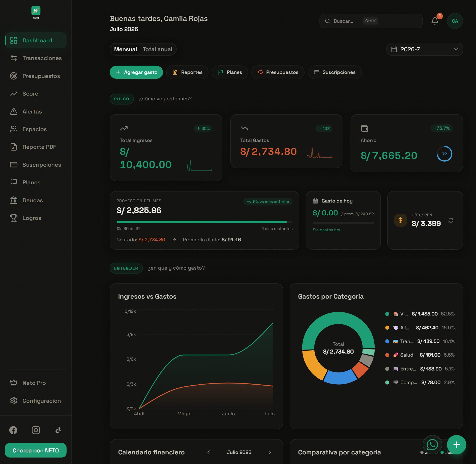
Task: Click the blue Transporte legend dot
Action: point(387,341)
